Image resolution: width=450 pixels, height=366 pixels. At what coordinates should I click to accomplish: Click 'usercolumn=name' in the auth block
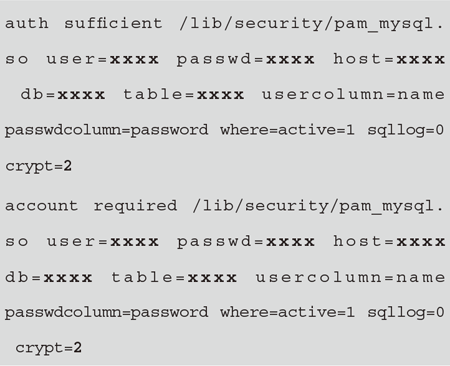click(x=353, y=95)
